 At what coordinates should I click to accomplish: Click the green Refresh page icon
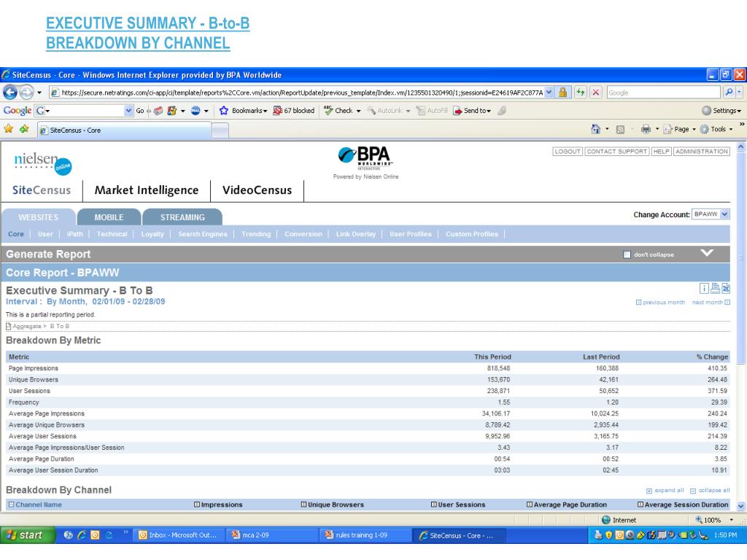[x=580, y=93]
